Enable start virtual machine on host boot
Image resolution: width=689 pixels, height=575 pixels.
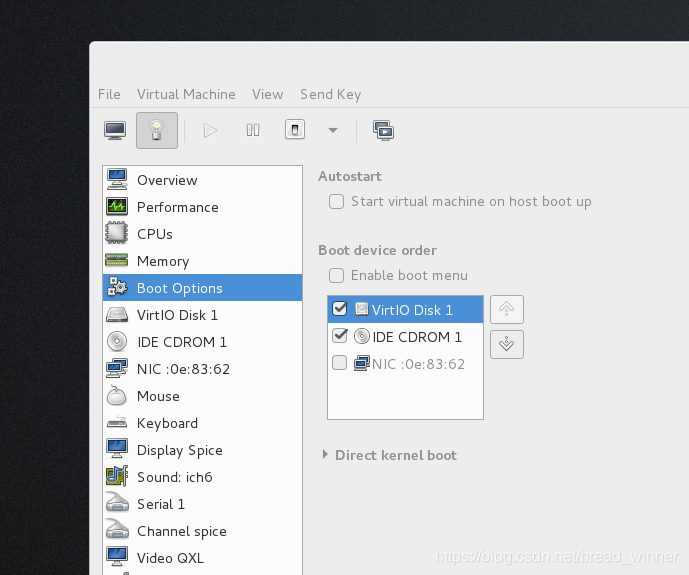point(337,202)
